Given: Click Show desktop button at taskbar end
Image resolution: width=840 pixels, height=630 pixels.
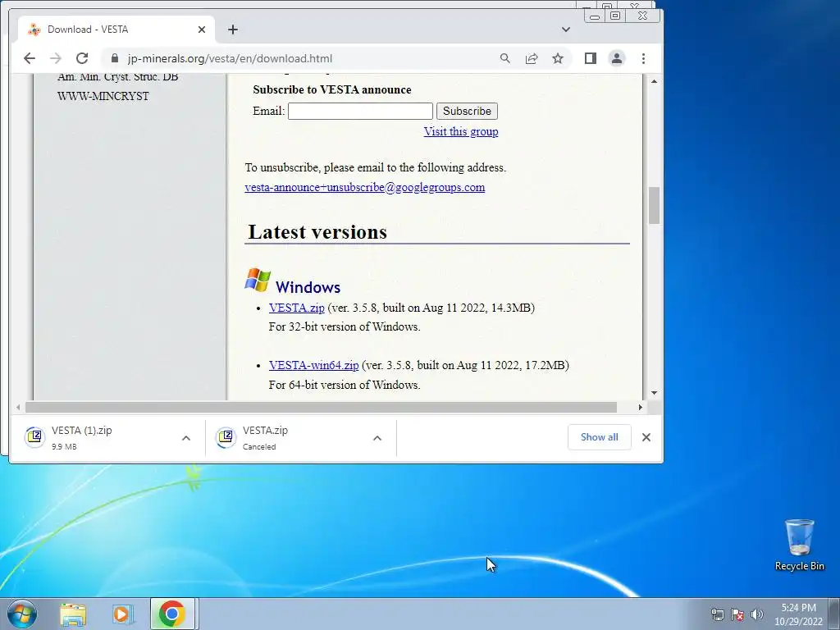Looking at the screenshot, I should [x=834, y=614].
